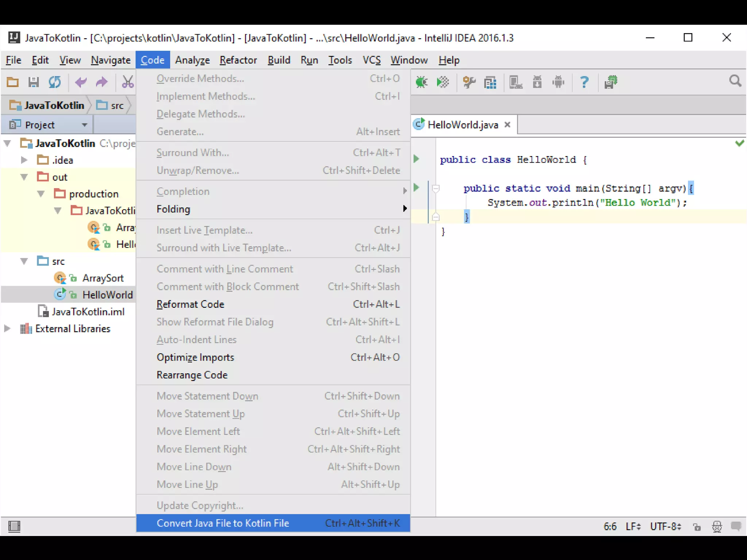The width and height of the screenshot is (747, 560).
Task: Collapse the out folder in tree
Action: [x=24, y=177]
